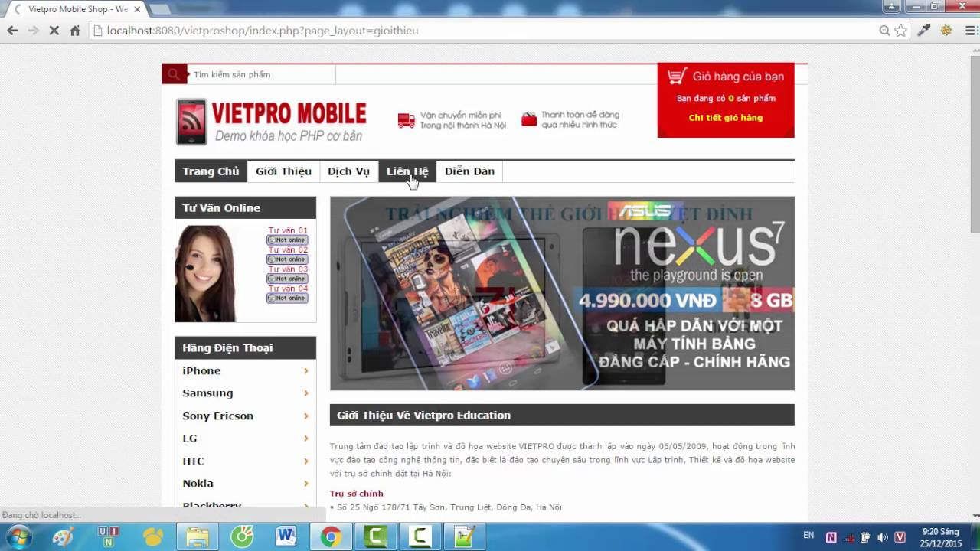Click the Trụ sở chính heading

point(356,494)
